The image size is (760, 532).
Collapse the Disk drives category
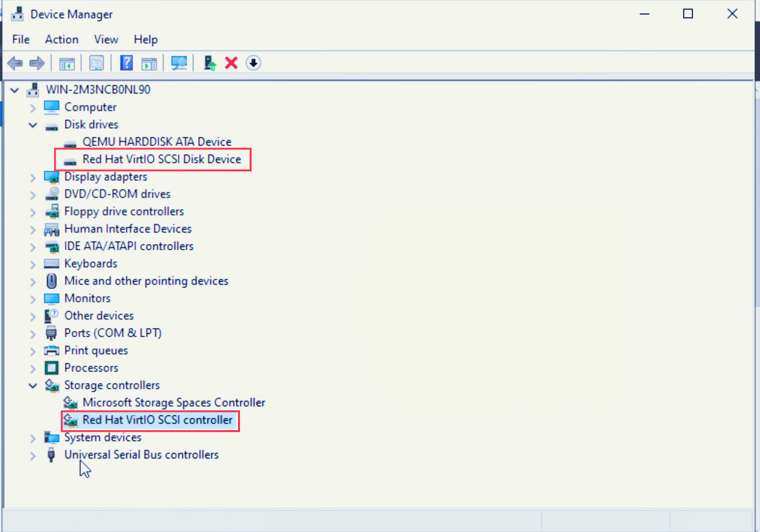point(33,125)
